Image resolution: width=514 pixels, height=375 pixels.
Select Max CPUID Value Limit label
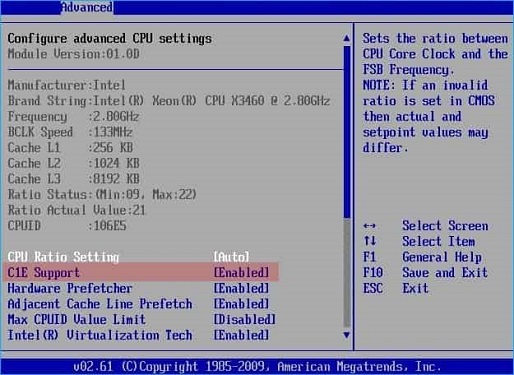pyautogui.click(x=77, y=320)
